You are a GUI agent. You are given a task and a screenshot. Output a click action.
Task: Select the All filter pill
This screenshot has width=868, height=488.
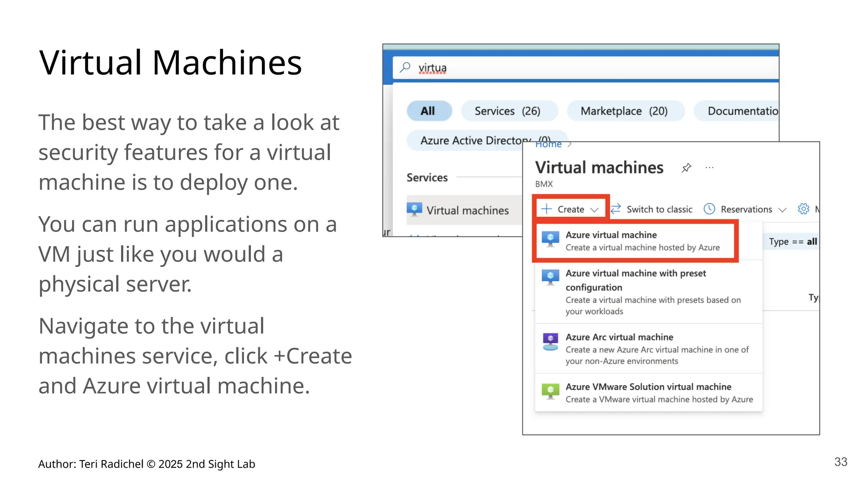click(x=429, y=111)
